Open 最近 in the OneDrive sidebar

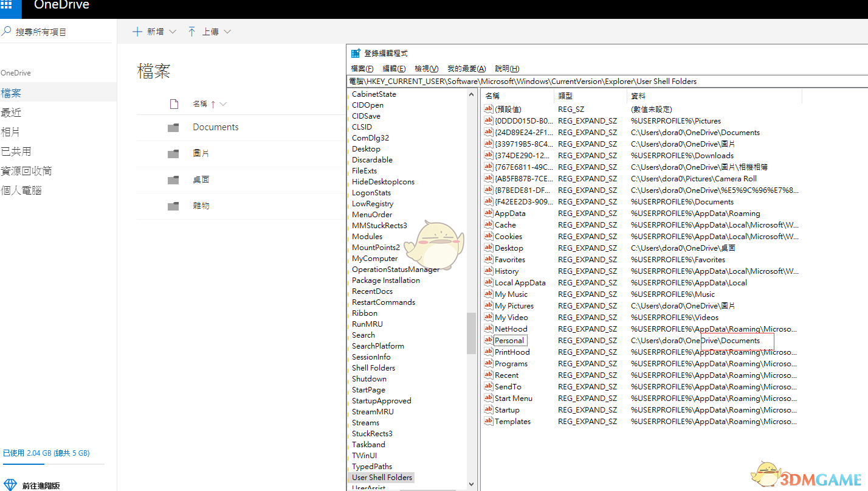click(12, 113)
